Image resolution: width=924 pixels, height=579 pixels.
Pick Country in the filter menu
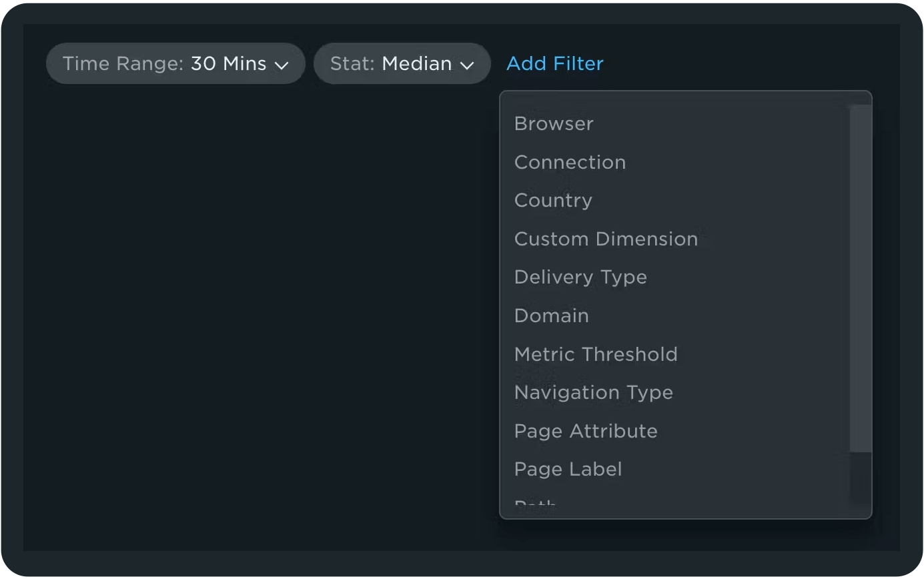coord(553,201)
